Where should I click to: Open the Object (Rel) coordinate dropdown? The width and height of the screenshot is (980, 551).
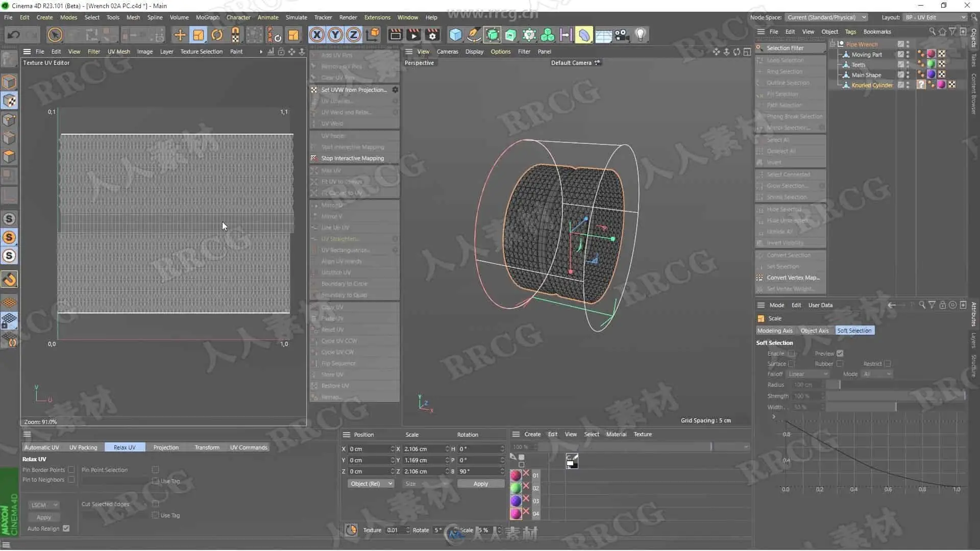pyautogui.click(x=371, y=484)
